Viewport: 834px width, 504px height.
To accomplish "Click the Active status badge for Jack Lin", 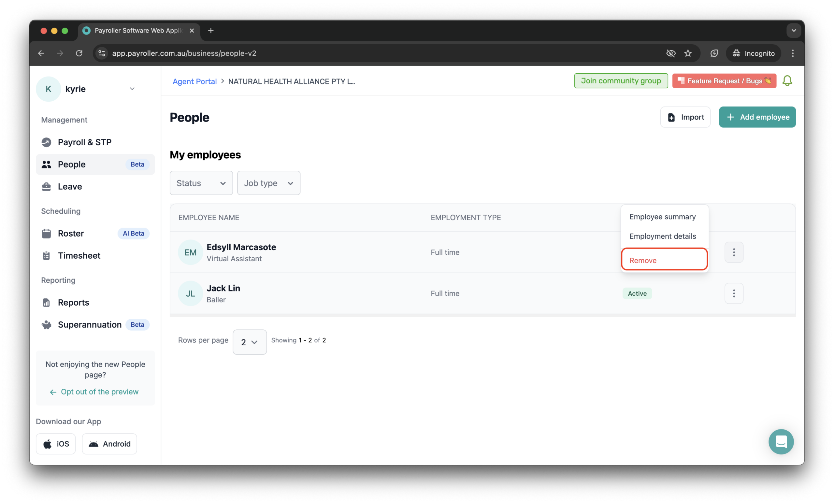I will [637, 294].
